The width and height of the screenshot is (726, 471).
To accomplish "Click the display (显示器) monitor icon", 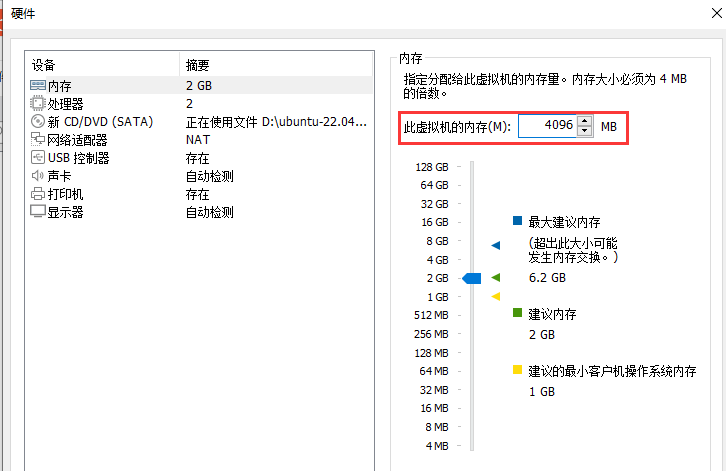I will coord(38,211).
